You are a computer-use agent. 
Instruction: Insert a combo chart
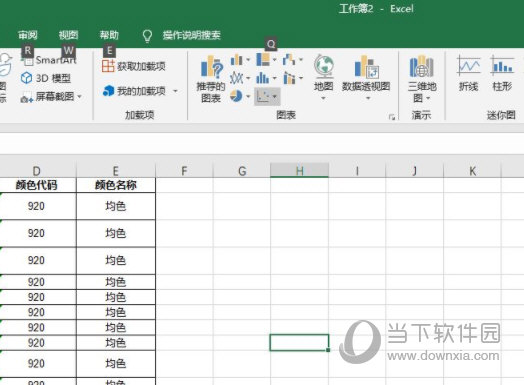289,78
